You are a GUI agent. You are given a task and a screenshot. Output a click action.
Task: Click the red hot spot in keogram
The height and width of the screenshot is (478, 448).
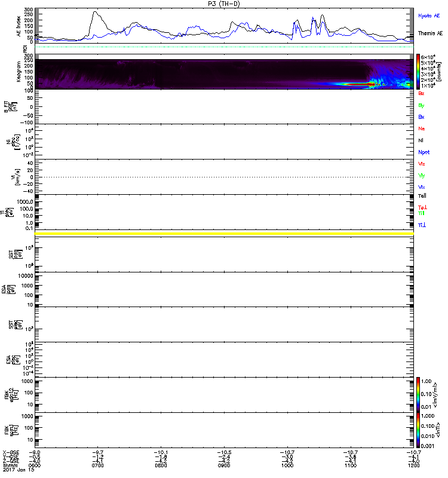coord(361,84)
